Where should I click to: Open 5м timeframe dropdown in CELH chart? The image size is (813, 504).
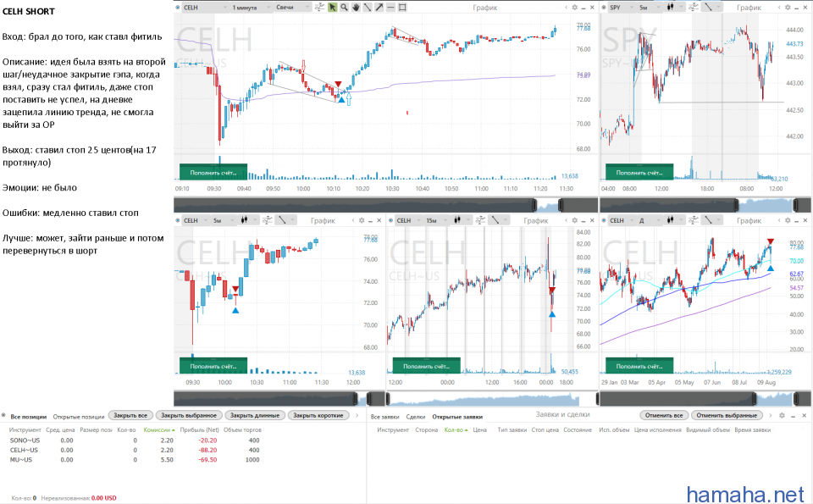(224, 220)
